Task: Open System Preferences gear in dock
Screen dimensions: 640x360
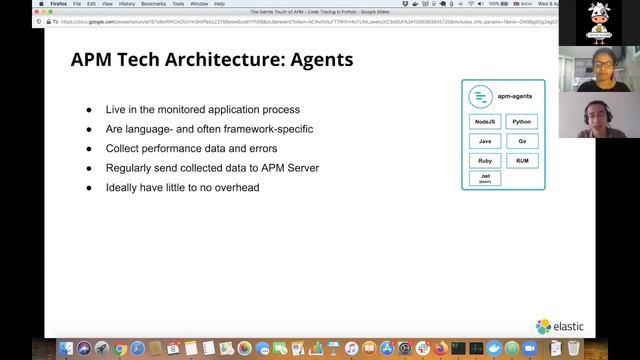Action: click(x=405, y=349)
